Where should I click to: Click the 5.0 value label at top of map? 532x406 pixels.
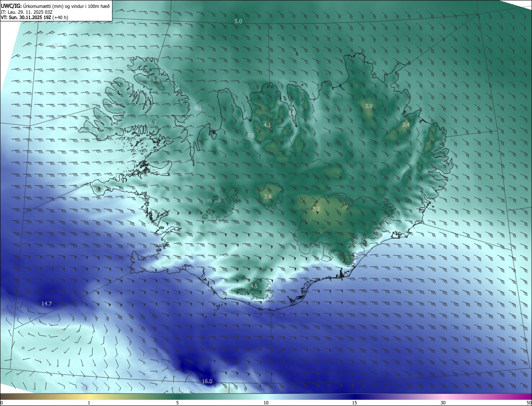[238, 21]
